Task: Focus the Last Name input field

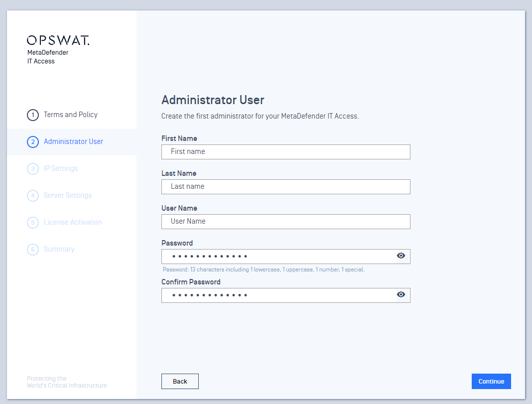Action: 286,187
